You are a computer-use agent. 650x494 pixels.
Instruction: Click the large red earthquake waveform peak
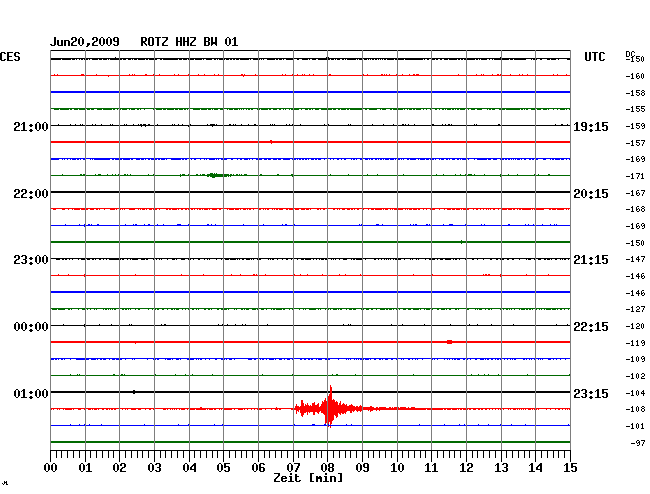tap(330, 408)
